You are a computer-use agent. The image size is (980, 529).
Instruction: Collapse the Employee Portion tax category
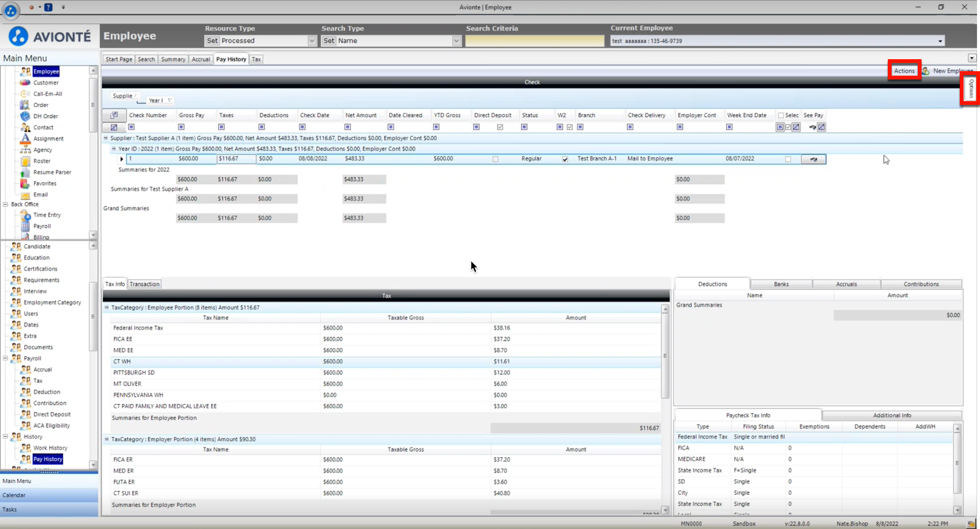click(106, 307)
